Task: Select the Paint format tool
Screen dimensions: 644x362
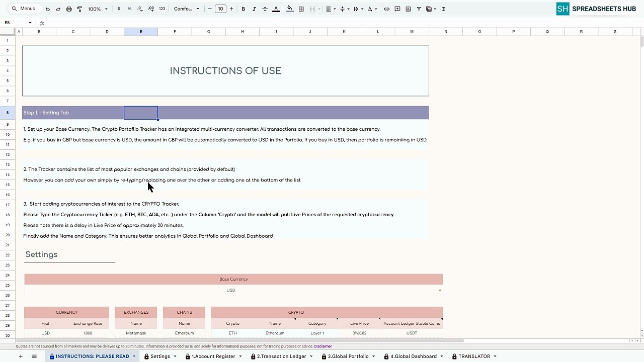Action: click(x=79, y=9)
